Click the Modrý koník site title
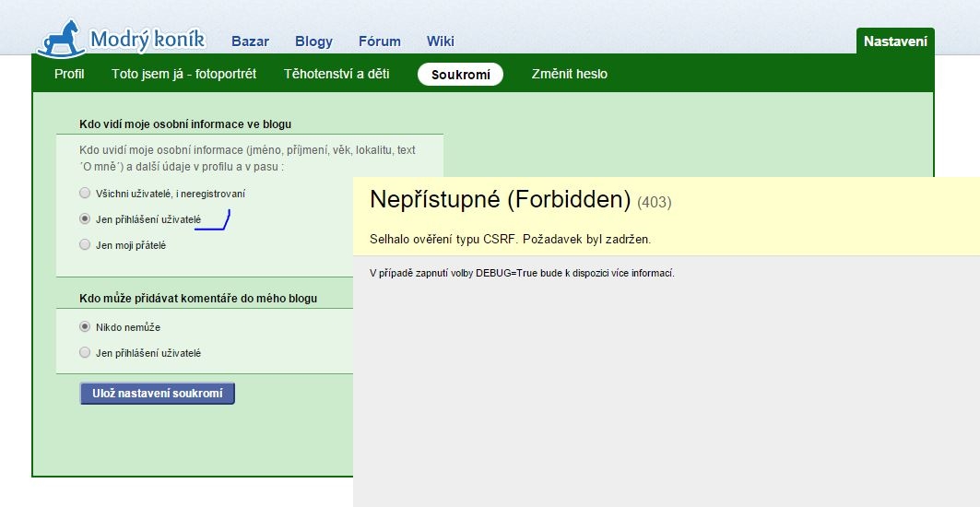Viewport: 980px width, 507px height. [x=148, y=40]
